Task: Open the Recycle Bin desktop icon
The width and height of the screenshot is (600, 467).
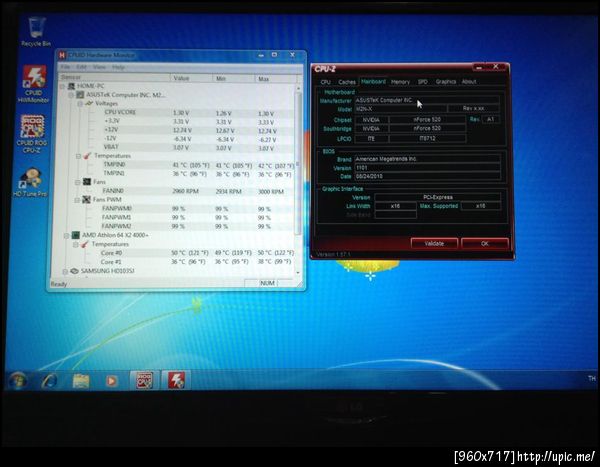Action: point(37,31)
